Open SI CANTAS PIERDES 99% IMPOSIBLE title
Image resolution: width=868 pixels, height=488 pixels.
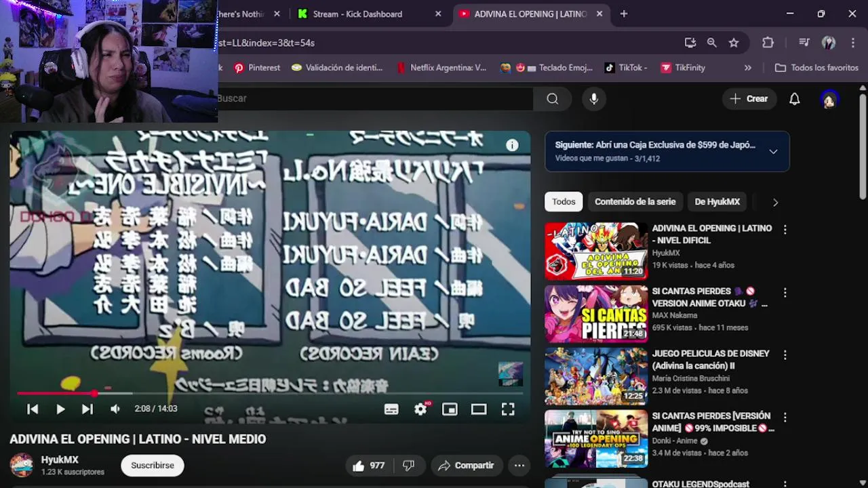click(713, 422)
